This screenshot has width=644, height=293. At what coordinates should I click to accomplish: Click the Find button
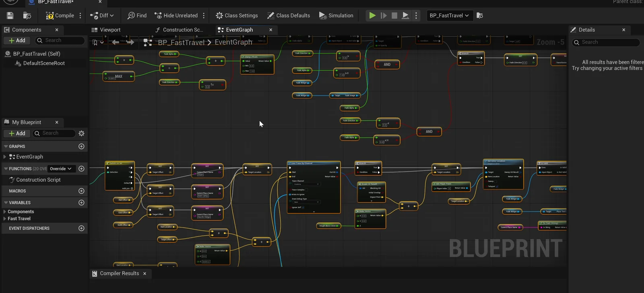pyautogui.click(x=137, y=16)
